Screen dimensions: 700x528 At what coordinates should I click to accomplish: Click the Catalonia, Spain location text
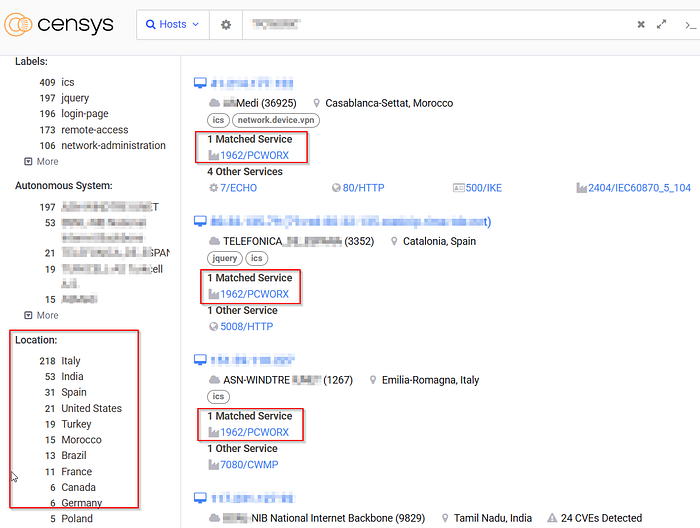[439, 241]
